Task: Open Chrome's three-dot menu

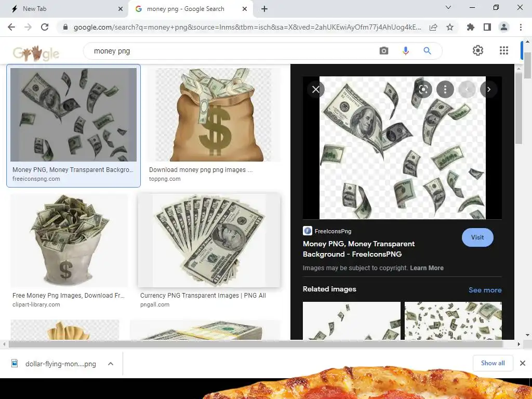Action: coord(521,27)
